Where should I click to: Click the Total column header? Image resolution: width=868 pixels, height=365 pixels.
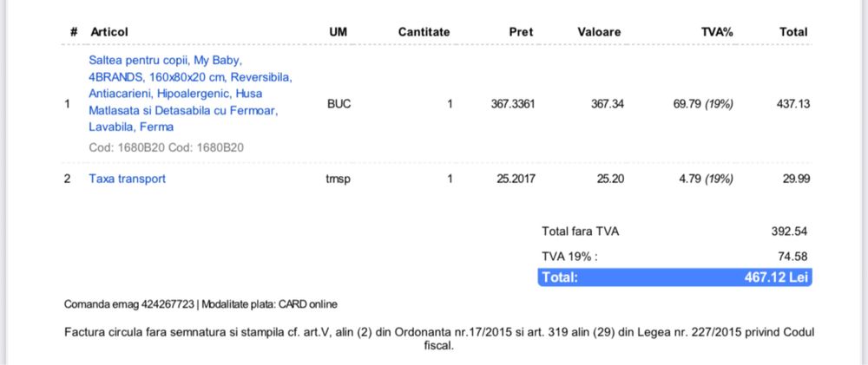793,32
